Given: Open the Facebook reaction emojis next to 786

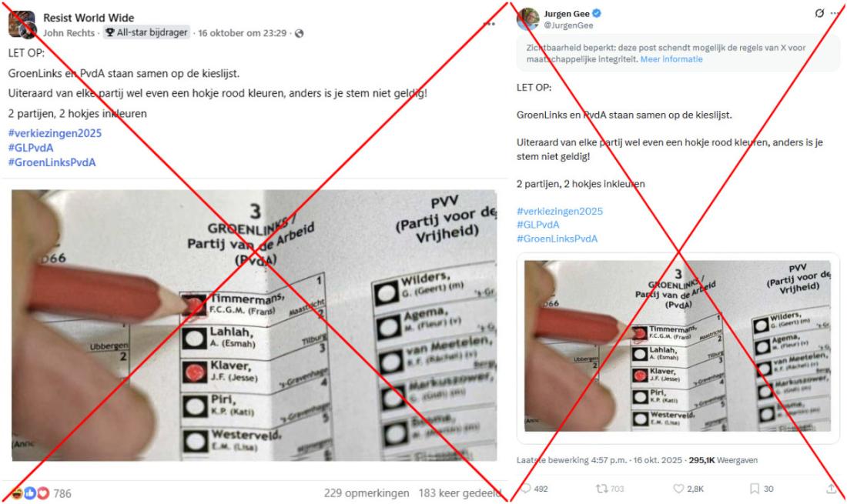Looking at the screenshot, I should click(30, 493).
